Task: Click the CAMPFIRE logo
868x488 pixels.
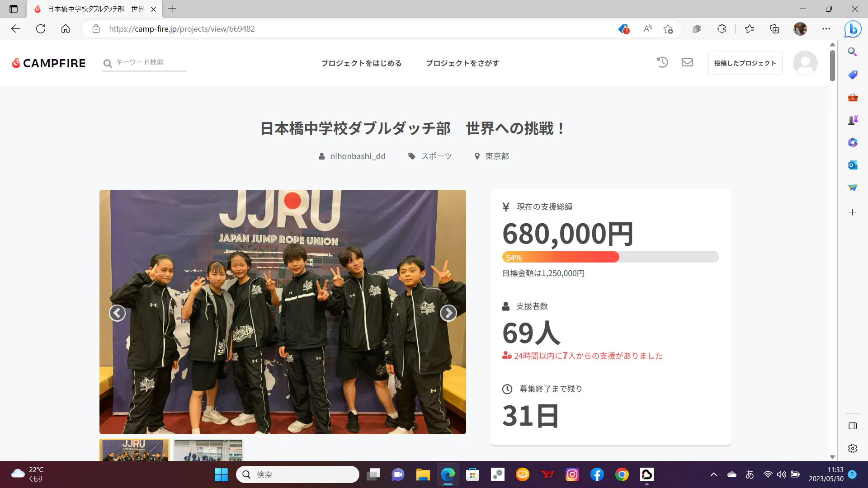Action: point(49,63)
